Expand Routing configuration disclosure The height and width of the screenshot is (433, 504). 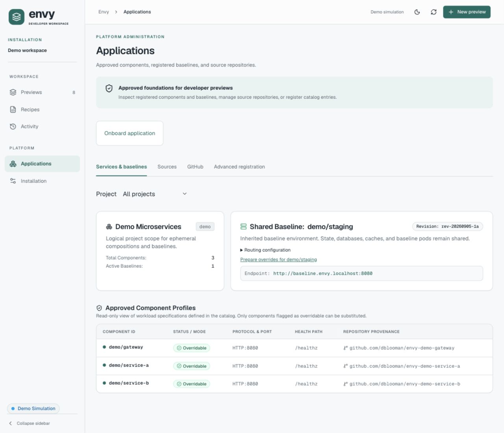[265, 250]
